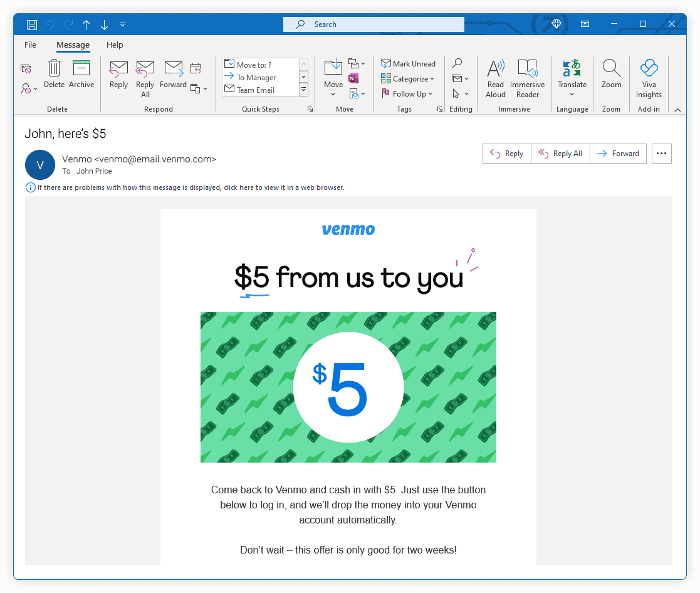700x593 pixels.
Task: Open Viva Insights add-in
Action: click(x=649, y=78)
